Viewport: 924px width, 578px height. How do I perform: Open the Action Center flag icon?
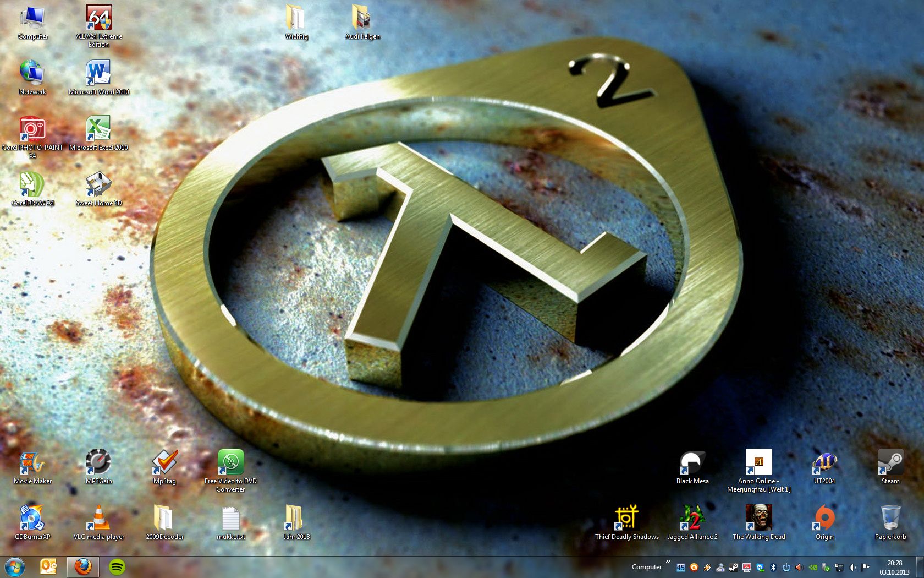866,568
